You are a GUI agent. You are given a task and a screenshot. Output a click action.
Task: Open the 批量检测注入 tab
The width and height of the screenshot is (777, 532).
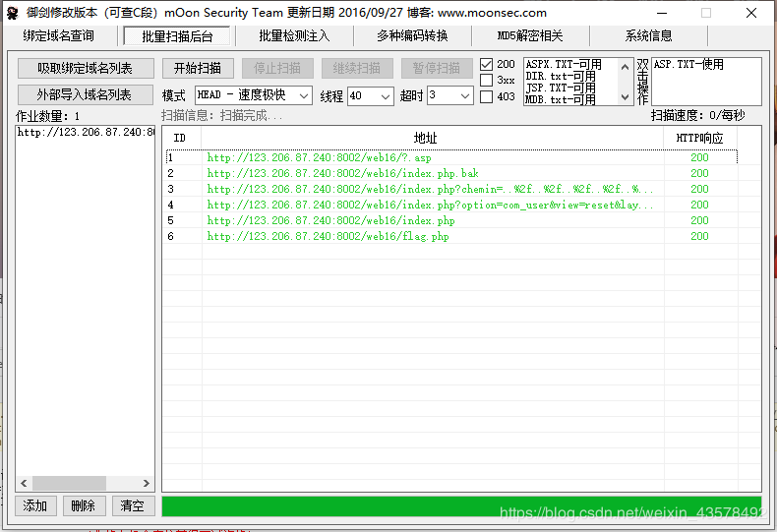tap(294, 35)
